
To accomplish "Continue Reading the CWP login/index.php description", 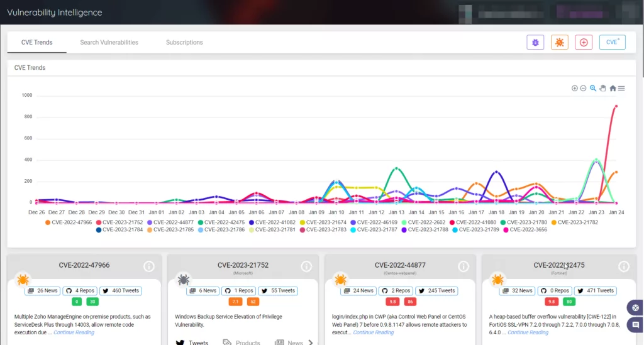I will (x=374, y=332).
